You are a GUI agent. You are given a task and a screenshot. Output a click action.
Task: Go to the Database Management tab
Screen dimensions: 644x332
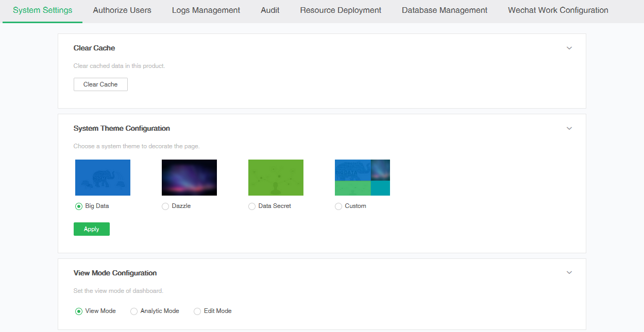tap(445, 10)
